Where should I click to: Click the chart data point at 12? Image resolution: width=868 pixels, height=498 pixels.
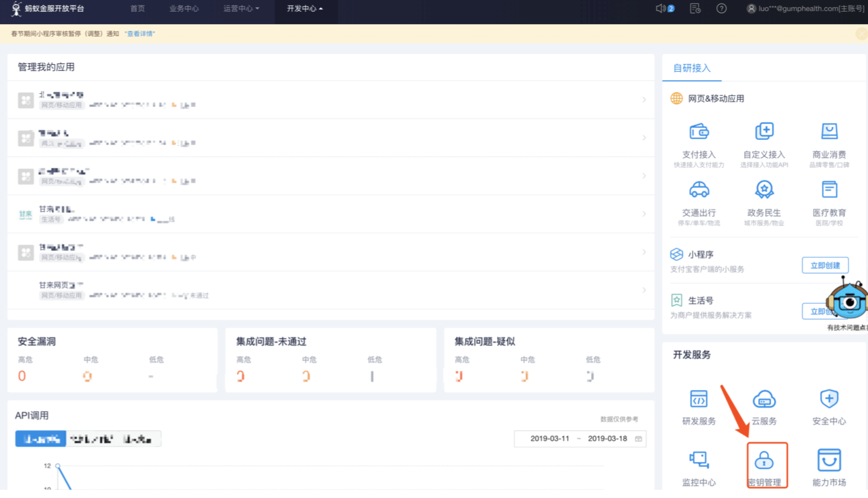tap(58, 466)
